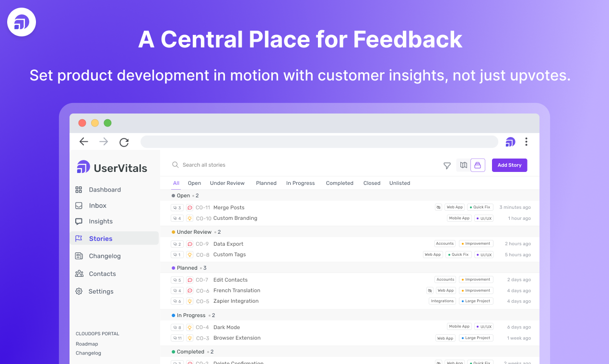Image resolution: width=609 pixels, height=364 pixels.
Task: Click the UserVitals logo in the sidebar
Action: [112, 168]
